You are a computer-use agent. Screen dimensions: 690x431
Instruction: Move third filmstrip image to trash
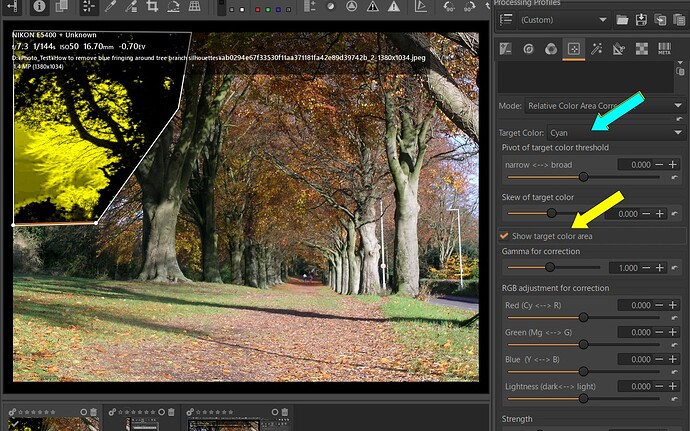(285, 412)
